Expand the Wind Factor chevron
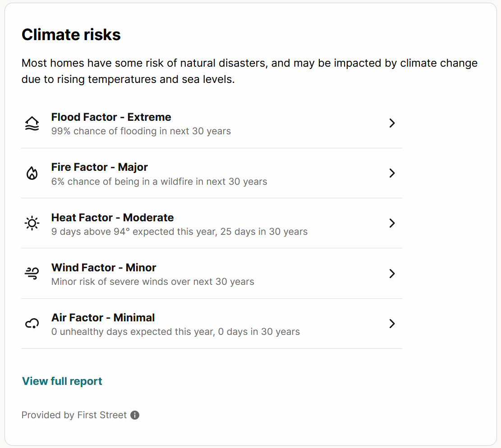 [392, 273]
